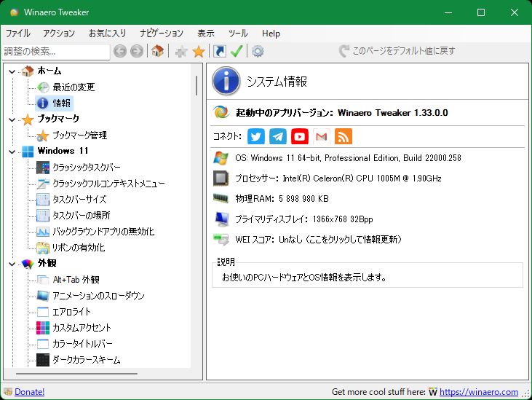Click the tree vertical scrollbar thumb
The height and width of the screenshot is (400, 532).
196,85
